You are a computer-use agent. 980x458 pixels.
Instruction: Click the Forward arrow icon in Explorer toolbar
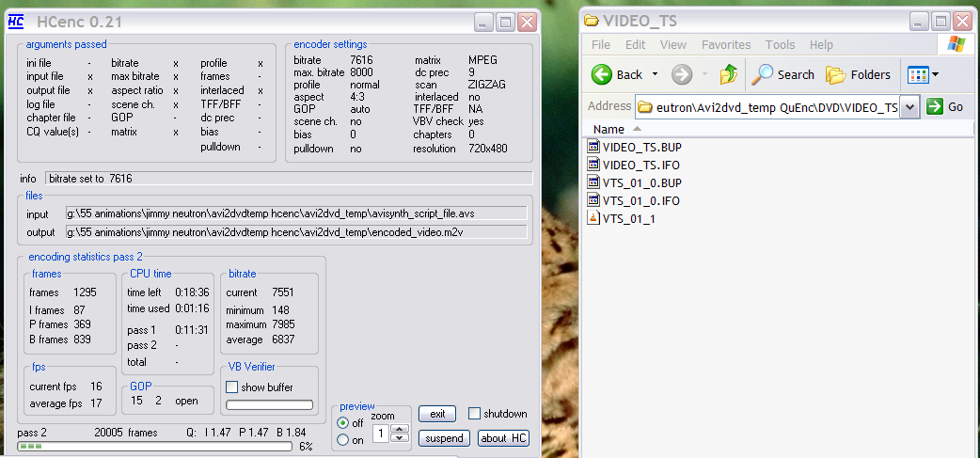click(682, 75)
